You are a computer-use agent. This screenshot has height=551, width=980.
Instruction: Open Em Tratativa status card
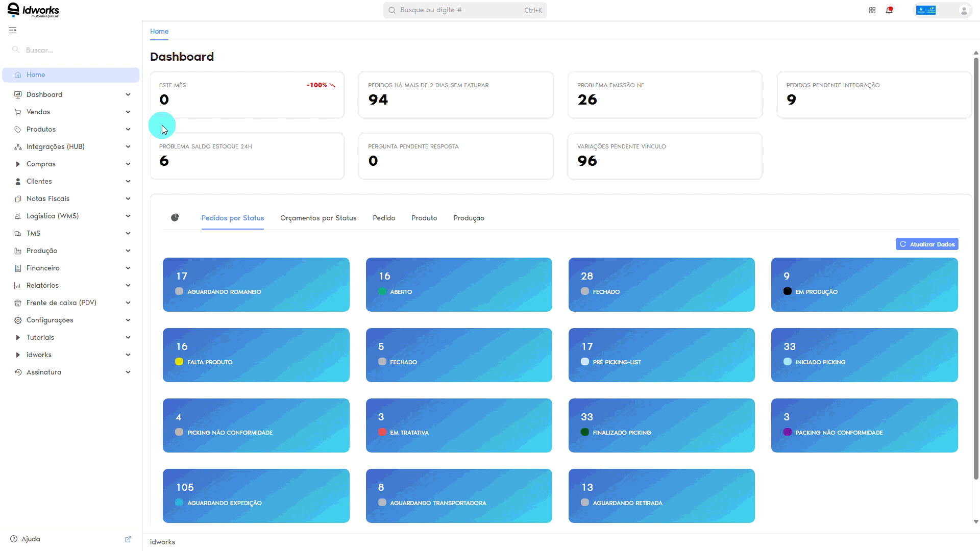[459, 425]
